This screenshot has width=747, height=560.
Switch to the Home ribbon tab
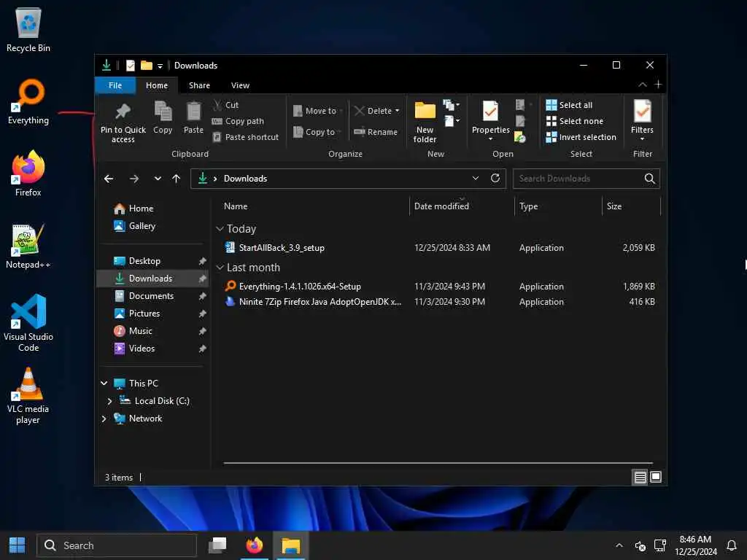(157, 85)
